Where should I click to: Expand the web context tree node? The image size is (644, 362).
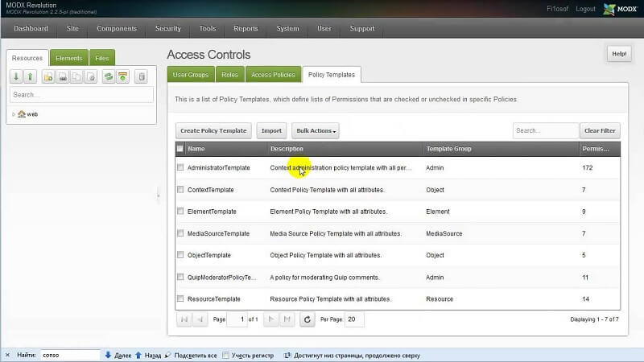[14, 114]
